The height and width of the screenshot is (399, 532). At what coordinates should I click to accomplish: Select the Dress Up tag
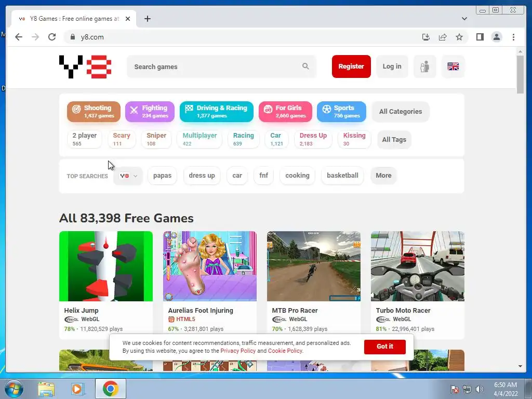coord(313,139)
